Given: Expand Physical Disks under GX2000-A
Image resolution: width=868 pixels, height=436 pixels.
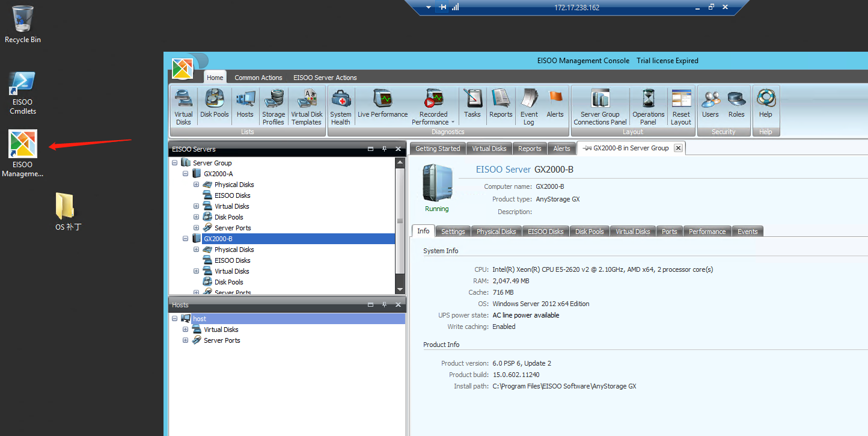Looking at the screenshot, I should pyautogui.click(x=196, y=185).
